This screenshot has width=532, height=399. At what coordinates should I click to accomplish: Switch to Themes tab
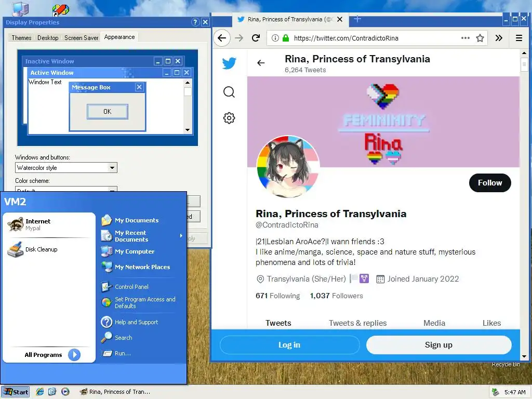(21, 37)
